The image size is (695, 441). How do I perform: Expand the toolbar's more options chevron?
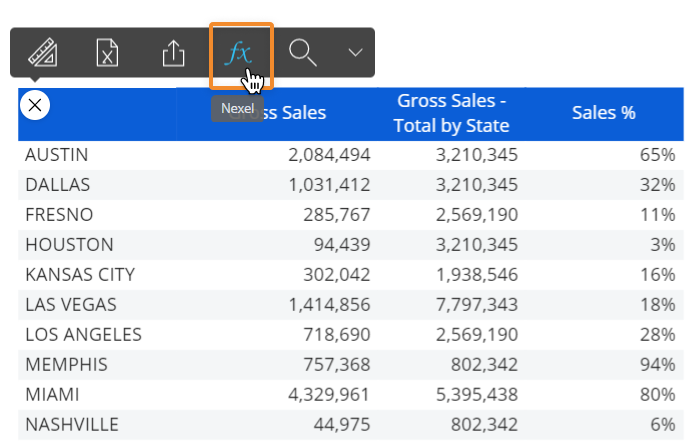(355, 52)
